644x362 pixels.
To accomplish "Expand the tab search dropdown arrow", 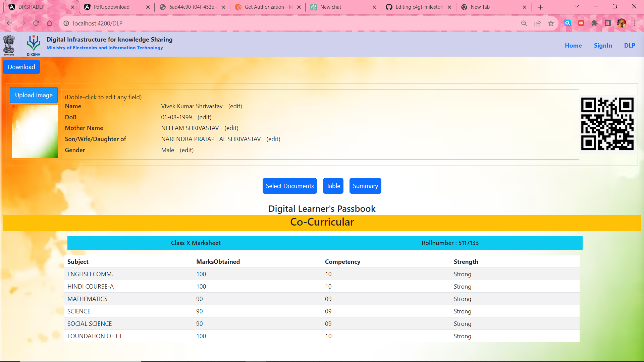I will click(577, 7).
